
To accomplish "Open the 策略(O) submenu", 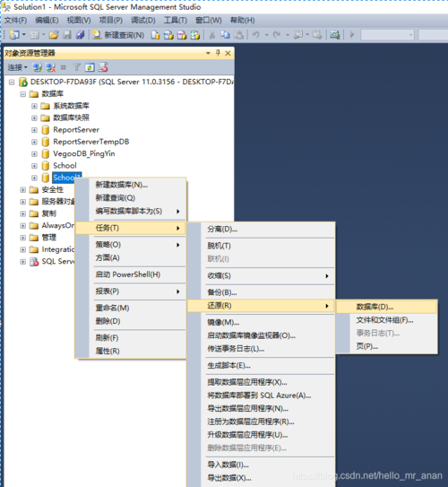I will click(x=131, y=245).
